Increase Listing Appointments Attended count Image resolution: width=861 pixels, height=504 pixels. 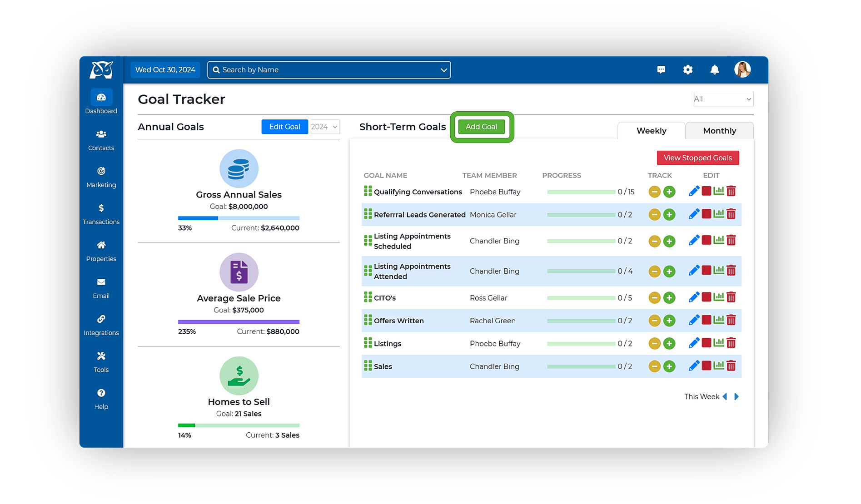click(669, 271)
